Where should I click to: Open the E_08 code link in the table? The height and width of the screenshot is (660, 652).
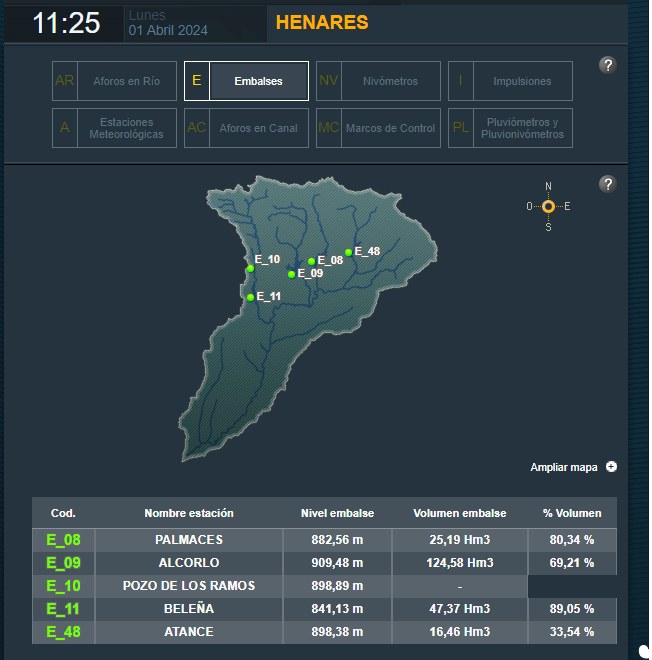63,540
